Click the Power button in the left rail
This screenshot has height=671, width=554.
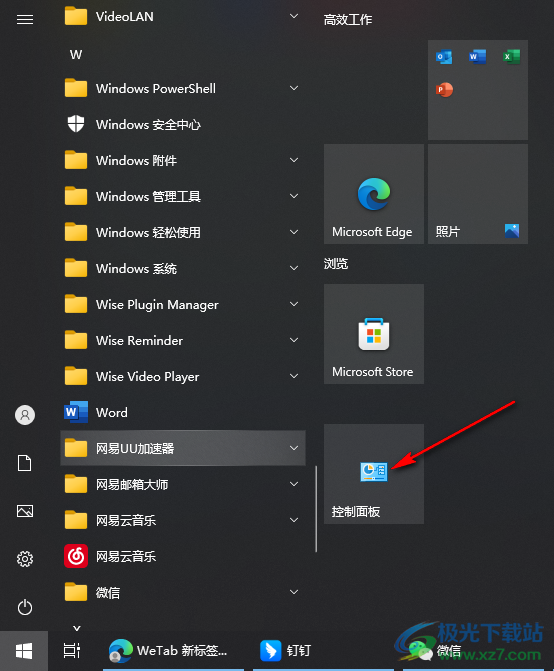[x=25, y=607]
